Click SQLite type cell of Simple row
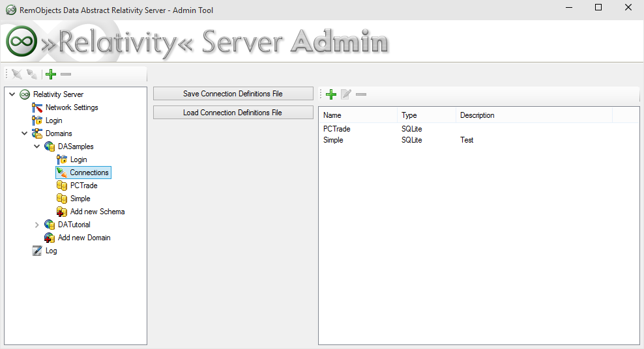Screen dimensions: 644x349 [411, 140]
